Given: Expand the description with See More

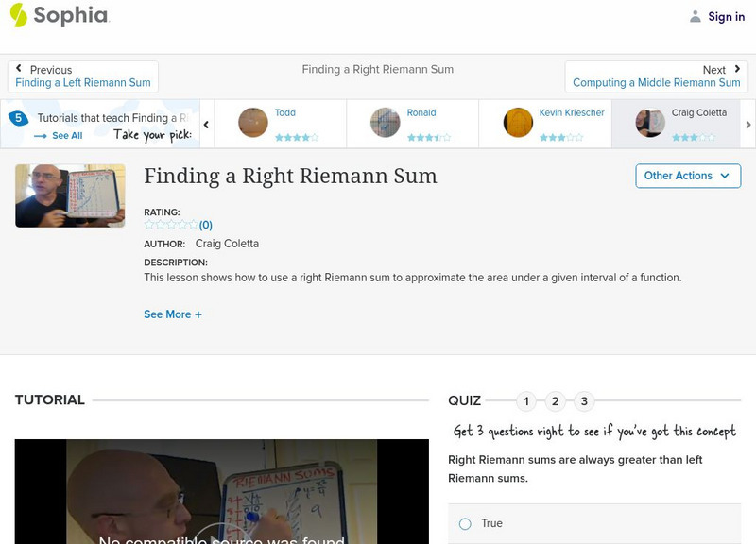Looking at the screenshot, I should [173, 314].
